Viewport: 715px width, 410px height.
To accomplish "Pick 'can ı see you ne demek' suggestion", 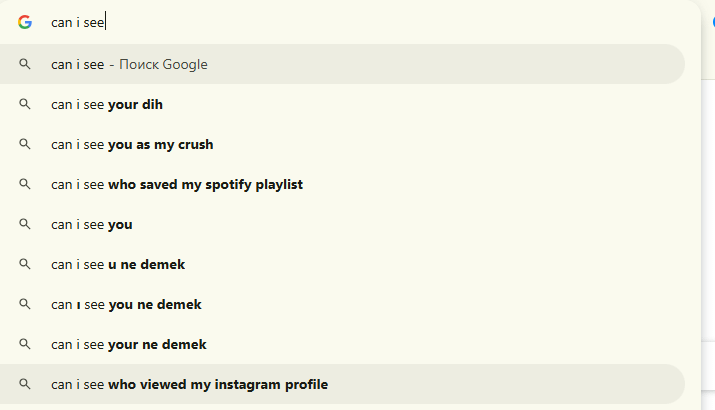I will coord(342,304).
